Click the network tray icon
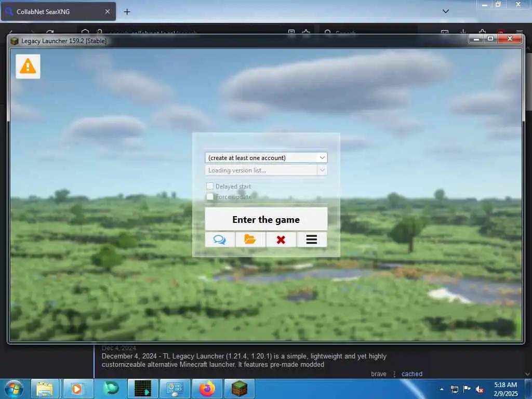 454,389
